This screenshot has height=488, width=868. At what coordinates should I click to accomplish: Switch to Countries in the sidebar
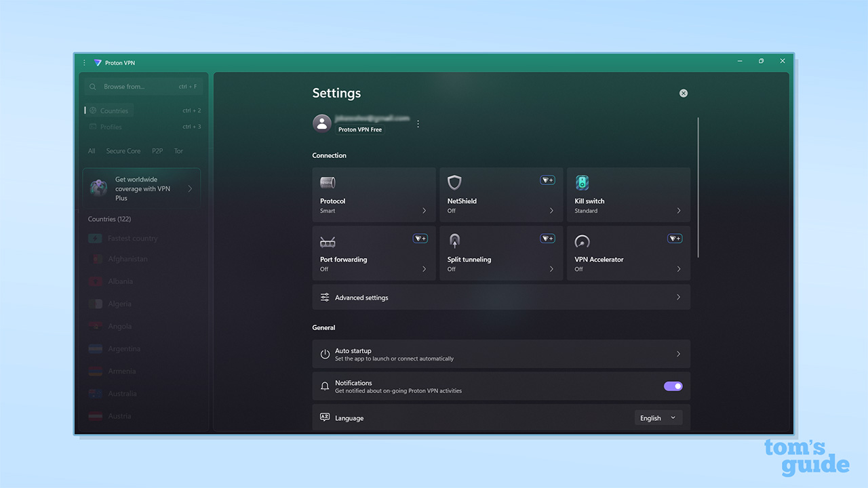(108, 110)
